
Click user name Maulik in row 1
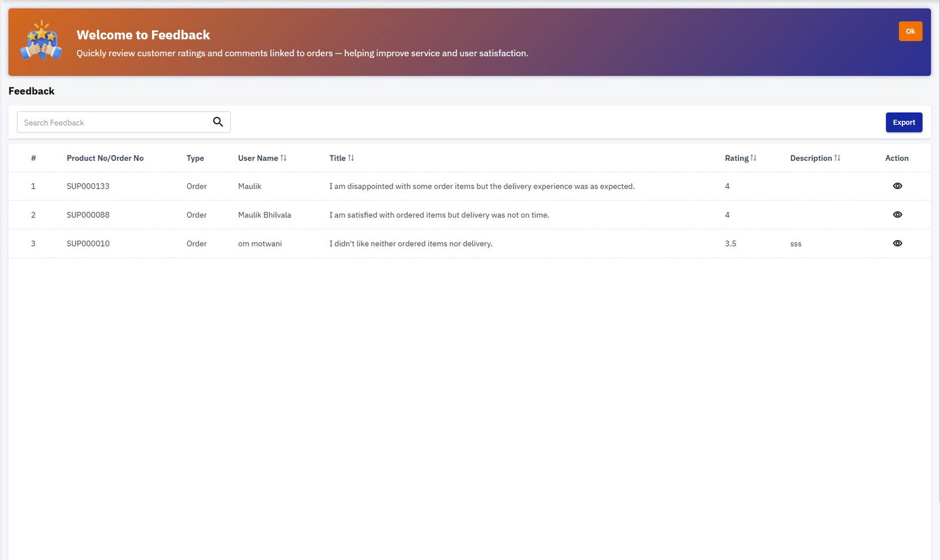(x=250, y=186)
